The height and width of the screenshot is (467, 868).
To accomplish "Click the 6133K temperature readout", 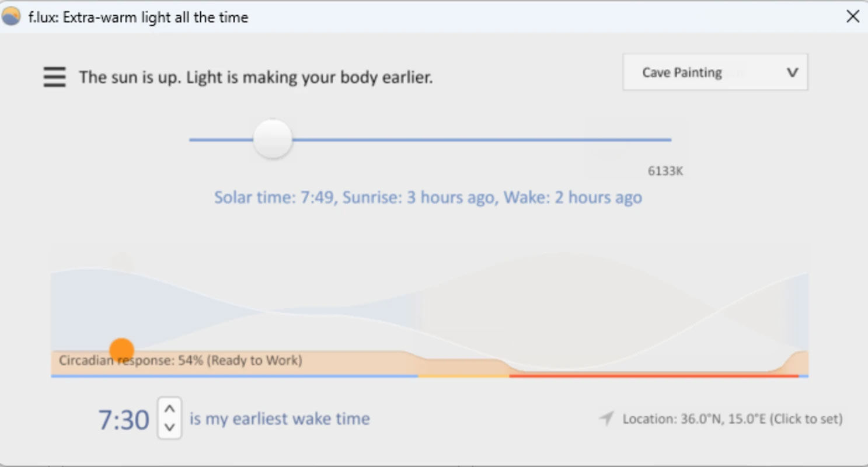I will click(665, 171).
